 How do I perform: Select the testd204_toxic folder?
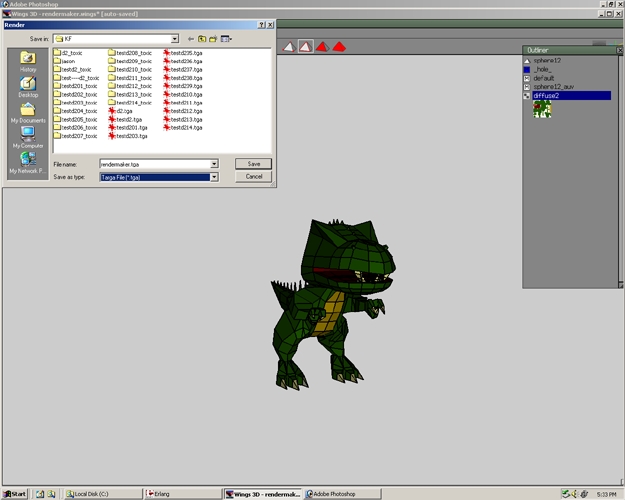pos(76,111)
